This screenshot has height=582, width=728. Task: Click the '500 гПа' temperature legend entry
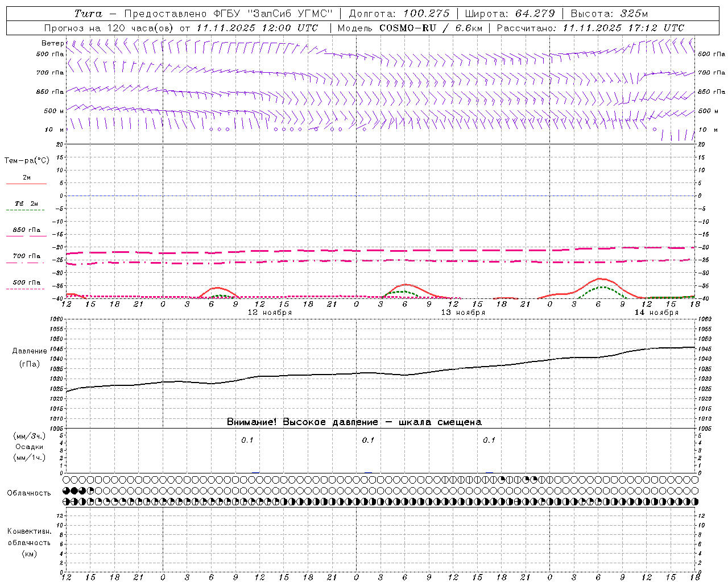(x=26, y=282)
